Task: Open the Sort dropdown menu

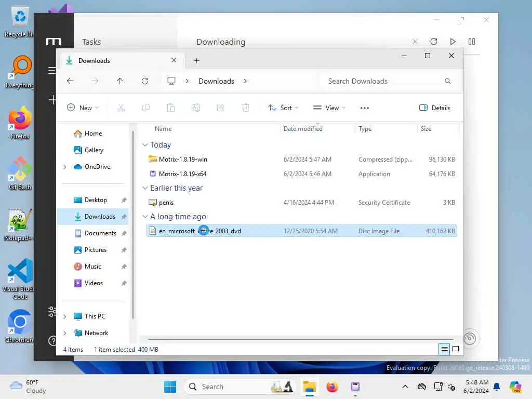Action: click(283, 108)
